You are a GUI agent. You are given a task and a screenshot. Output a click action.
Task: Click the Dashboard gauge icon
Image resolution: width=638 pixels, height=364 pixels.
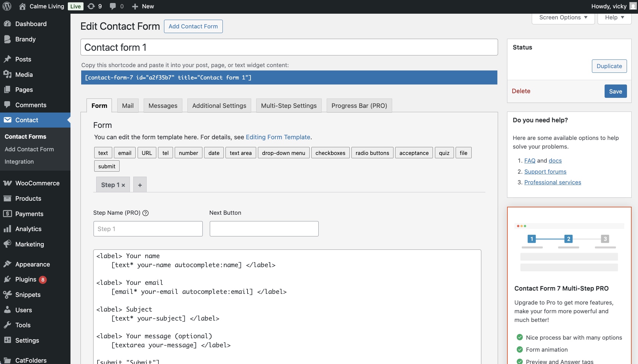pyautogui.click(x=7, y=24)
